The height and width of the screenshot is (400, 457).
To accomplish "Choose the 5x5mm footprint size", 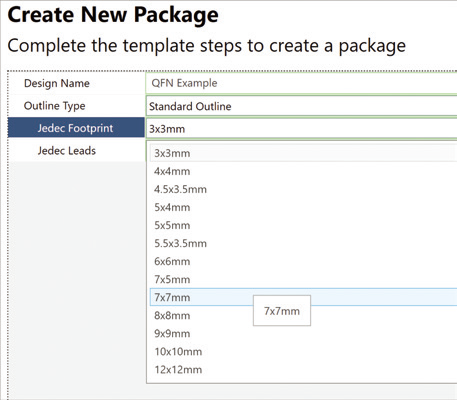I will click(x=303, y=225).
